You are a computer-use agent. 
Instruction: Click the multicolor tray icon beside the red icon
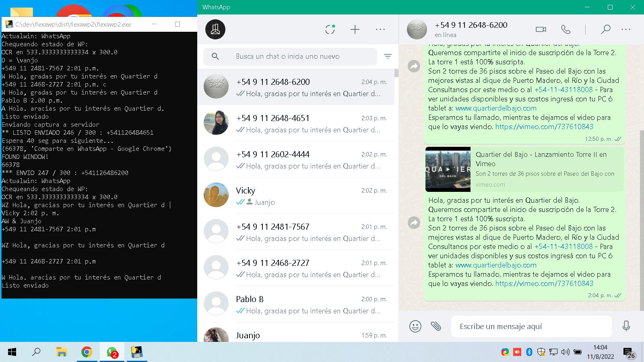pos(505,352)
